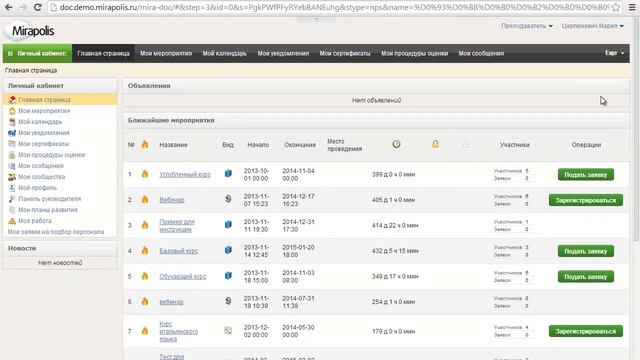
Task: Open Мои сертификаты in sidebar
Action: (x=43, y=144)
